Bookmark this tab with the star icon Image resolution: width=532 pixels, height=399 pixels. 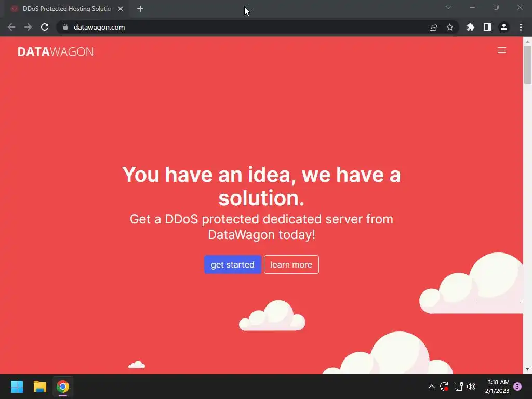pyautogui.click(x=450, y=27)
